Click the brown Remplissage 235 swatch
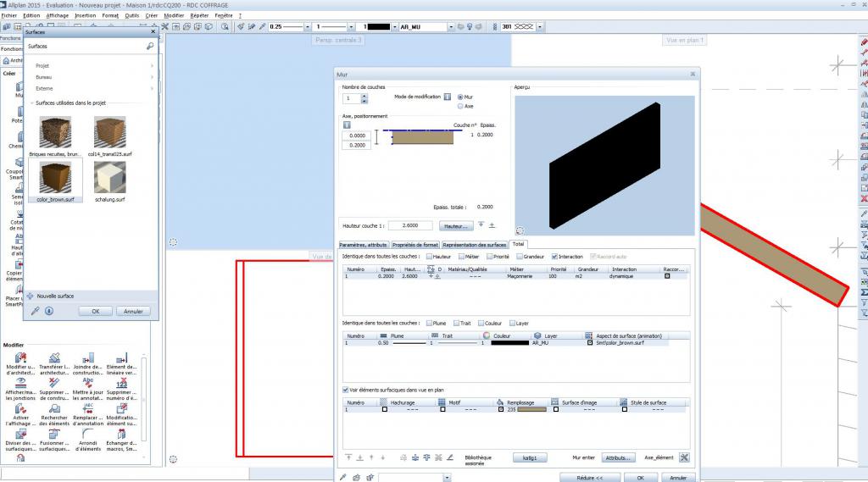 tap(532, 410)
